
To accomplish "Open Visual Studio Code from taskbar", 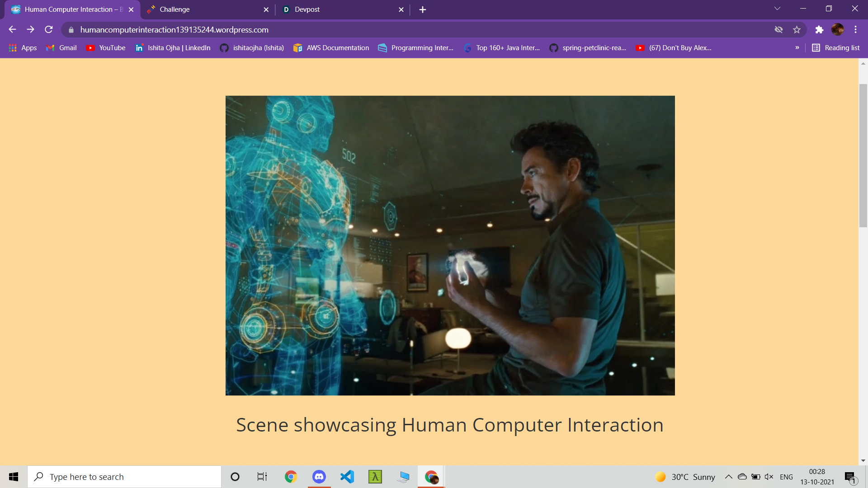I will pyautogui.click(x=347, y=477).
